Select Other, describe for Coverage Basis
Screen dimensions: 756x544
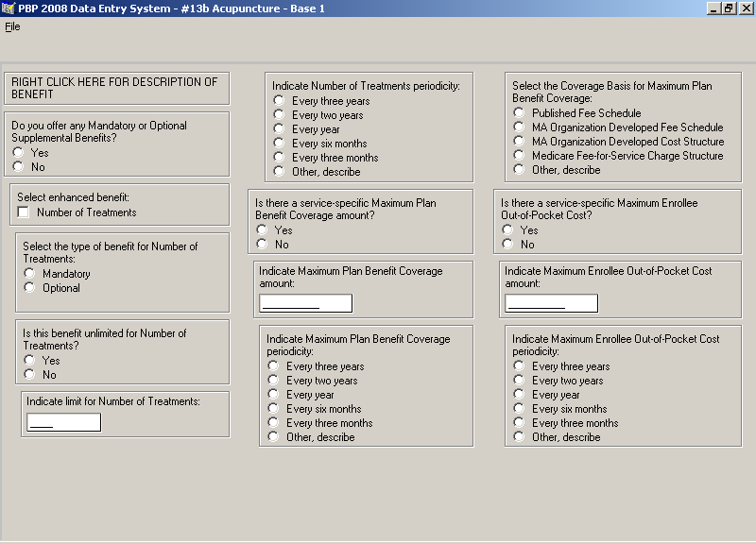tap(519, 169)
